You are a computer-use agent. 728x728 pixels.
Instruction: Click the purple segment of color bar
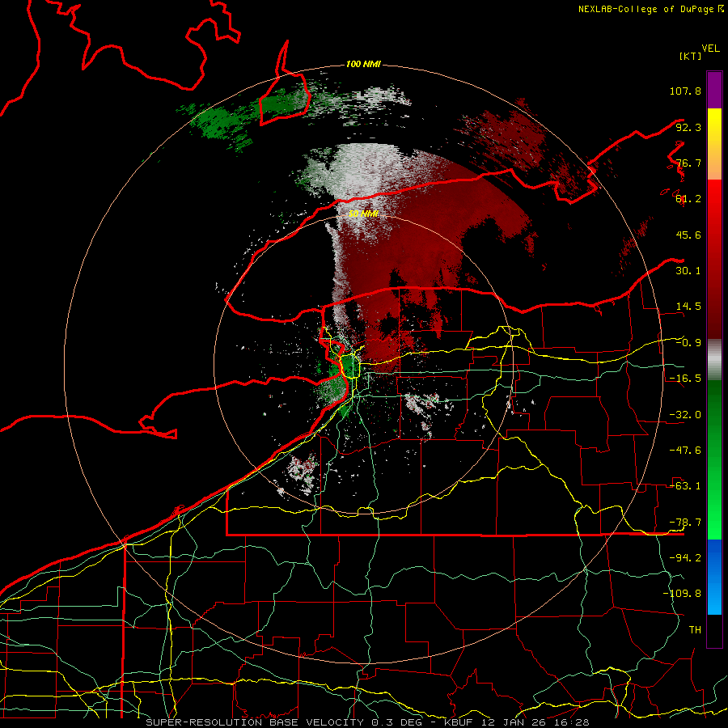pos(714,90)
